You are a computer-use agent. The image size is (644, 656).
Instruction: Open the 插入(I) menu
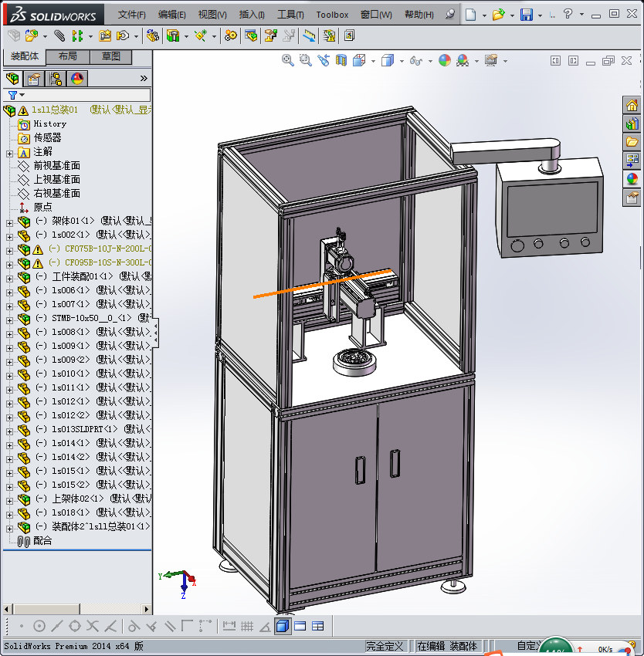252,15
